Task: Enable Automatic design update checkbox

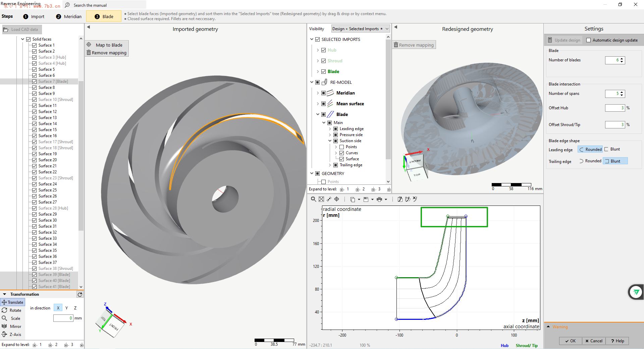Action: point(588,40)
